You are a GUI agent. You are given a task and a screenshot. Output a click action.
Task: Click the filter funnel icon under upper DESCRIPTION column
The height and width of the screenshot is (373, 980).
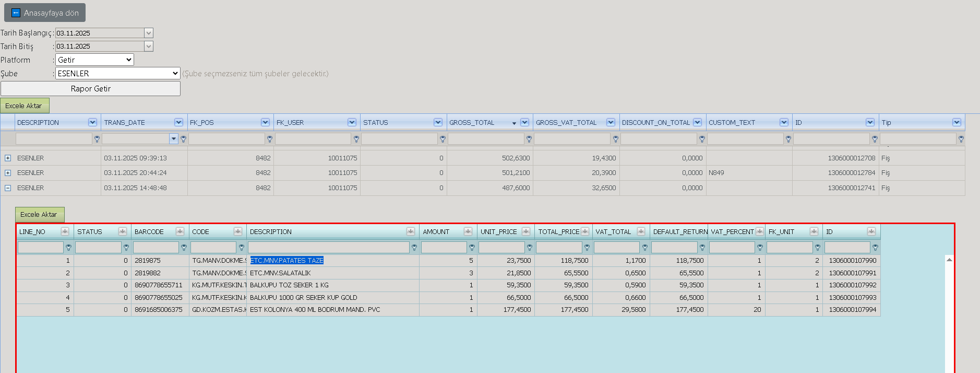[97, 139]
